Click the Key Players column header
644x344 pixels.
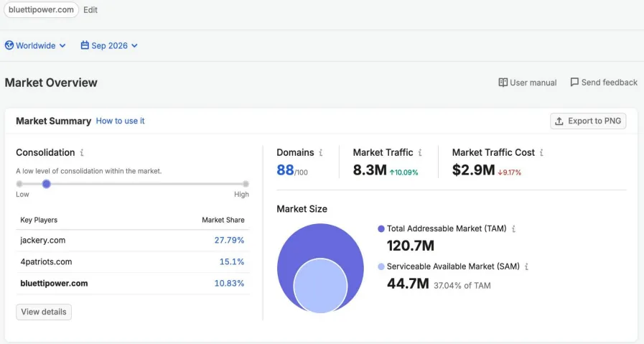point(39,220)
